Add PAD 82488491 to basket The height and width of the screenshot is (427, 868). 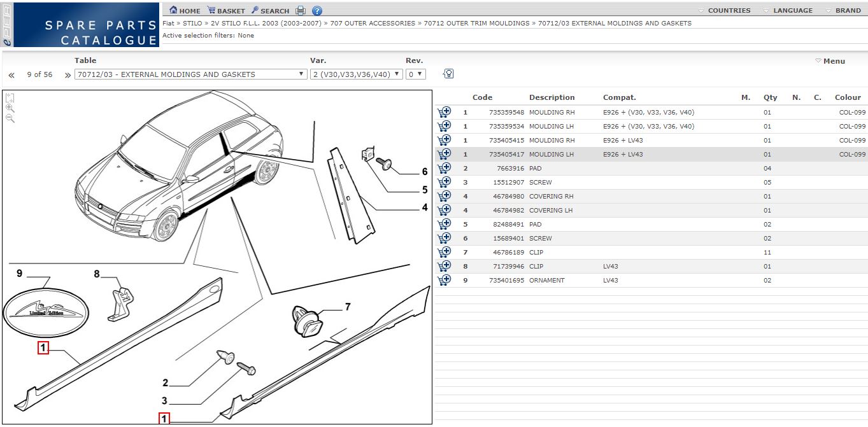[x=444, y=224]
